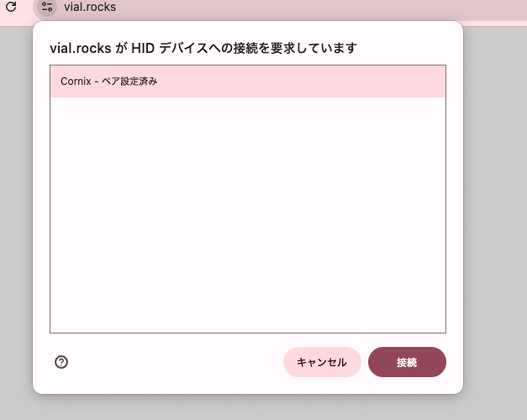This screenshot has height=420, width=527.
Task: Click the 接続 connect button
Action: coord(407,362)
